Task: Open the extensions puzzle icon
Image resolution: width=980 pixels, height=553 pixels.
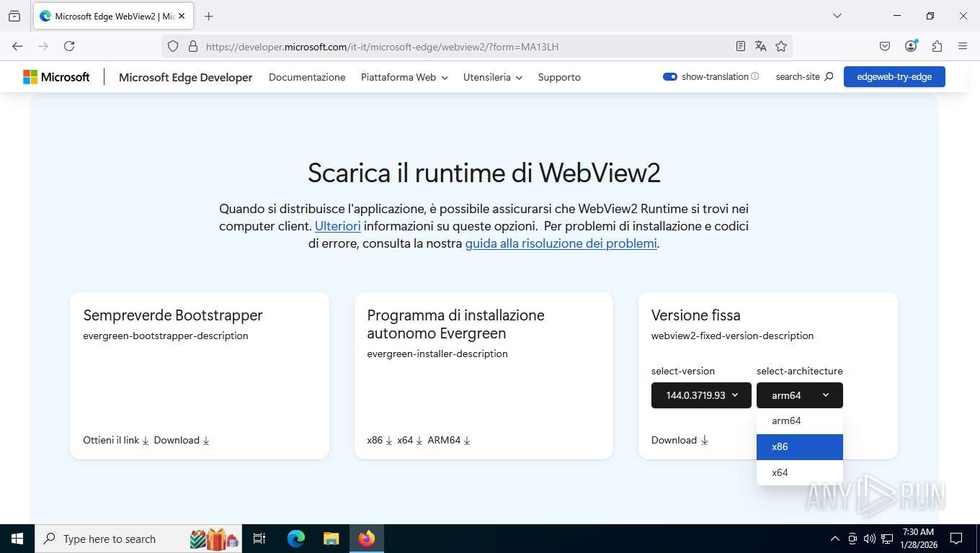Action: coord(937,46)
